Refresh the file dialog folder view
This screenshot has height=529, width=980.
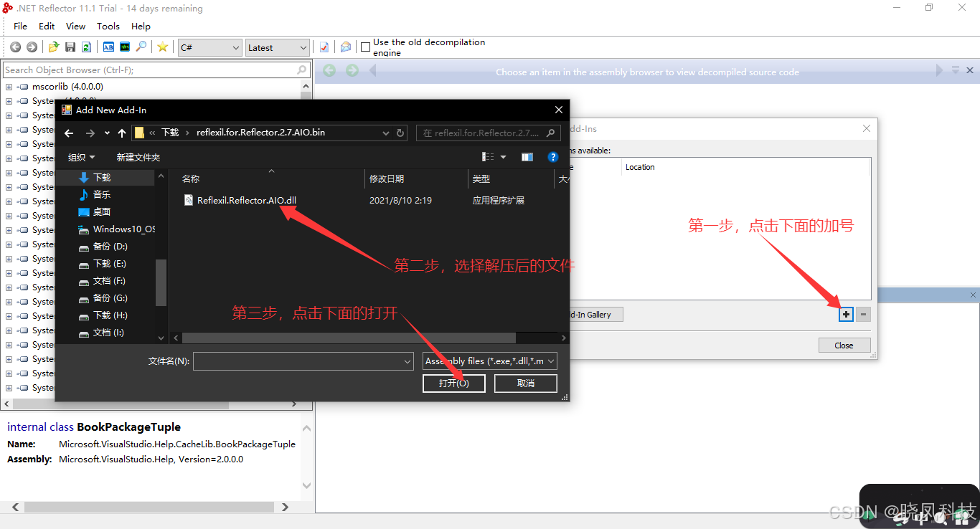401,133
